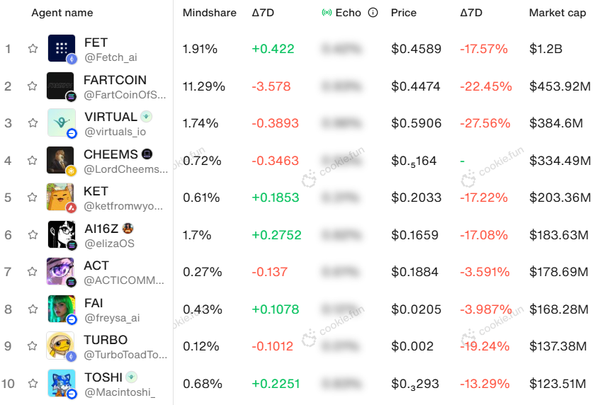Image resolution: width=600 pixels, height=405 pixels.
Task: Click the Agent name column header
Action: (x=62, y=13)
